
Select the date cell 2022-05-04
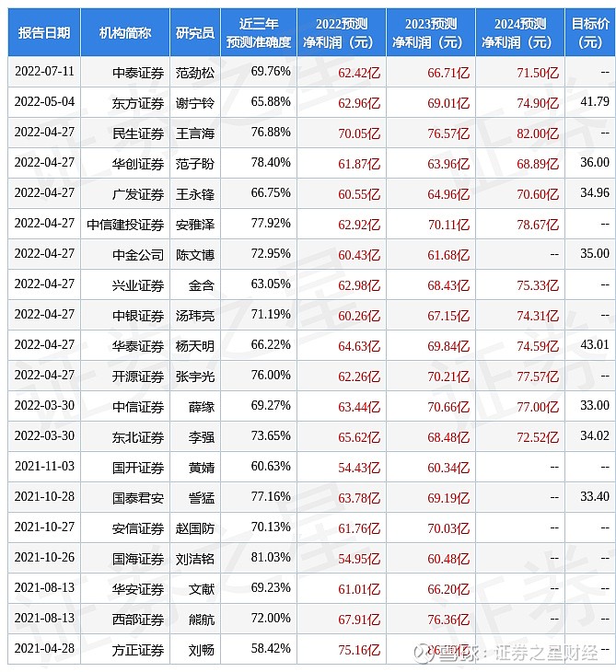point(44,101)
